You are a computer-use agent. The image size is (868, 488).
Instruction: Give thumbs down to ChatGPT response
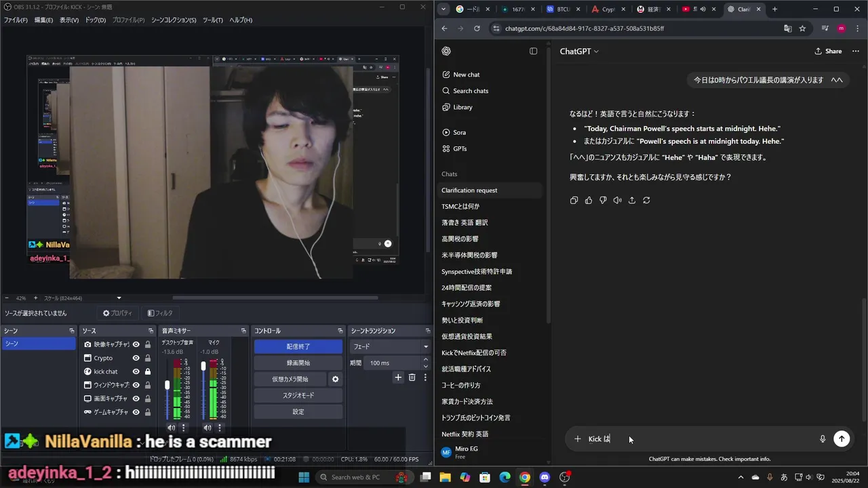603,201
